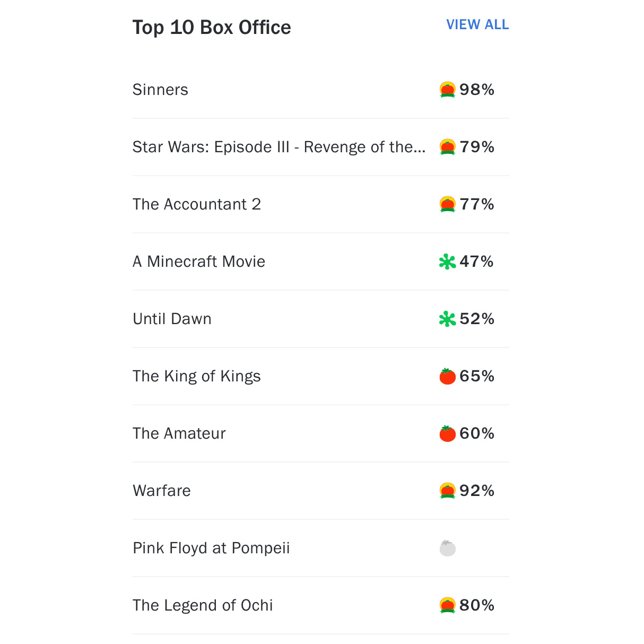Open the Until Dawn movie page
Image resolution: width=644 pixels, height=644 pixels.
(x=172, y=319)
